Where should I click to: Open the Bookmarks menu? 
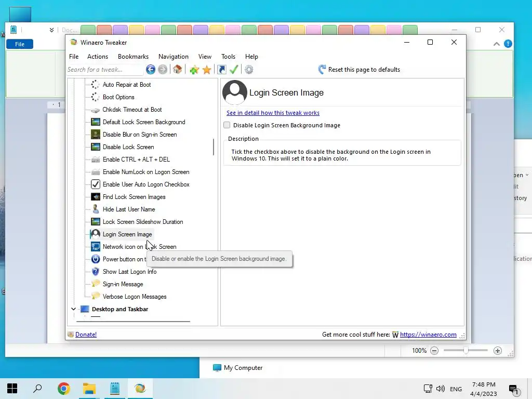coord(134,57)
